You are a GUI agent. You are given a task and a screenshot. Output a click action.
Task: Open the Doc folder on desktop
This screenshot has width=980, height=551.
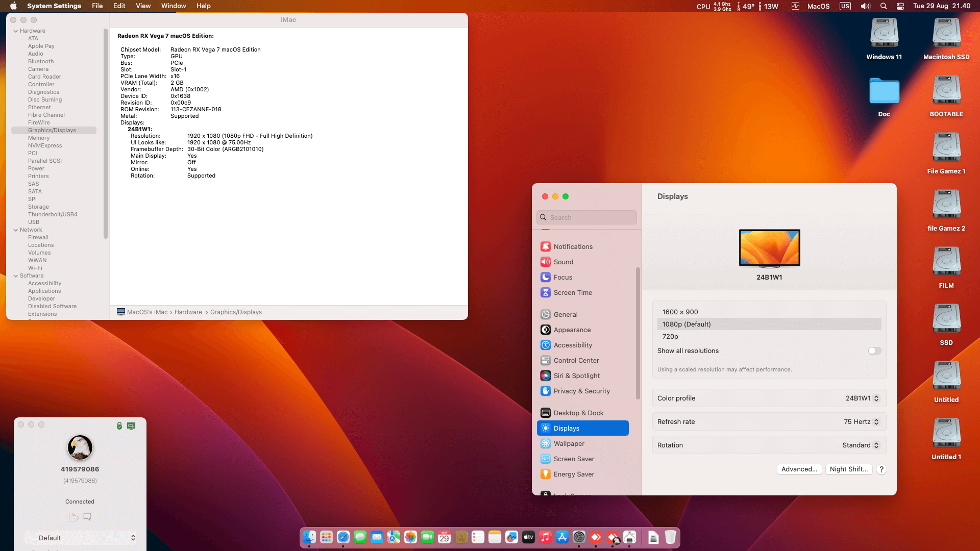click(x=884, y=92)
